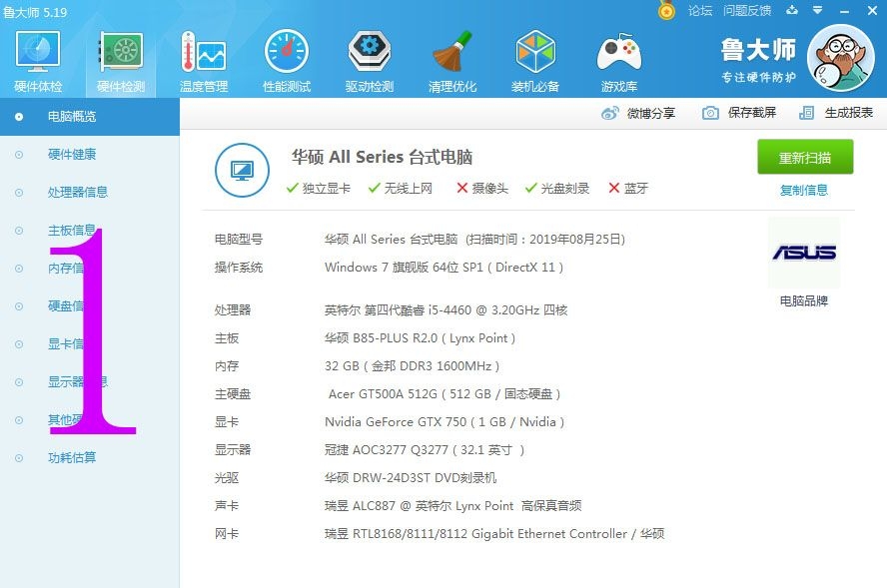Launch the 性能测试 performance test icon
The image size is (887, 588).
287,61
